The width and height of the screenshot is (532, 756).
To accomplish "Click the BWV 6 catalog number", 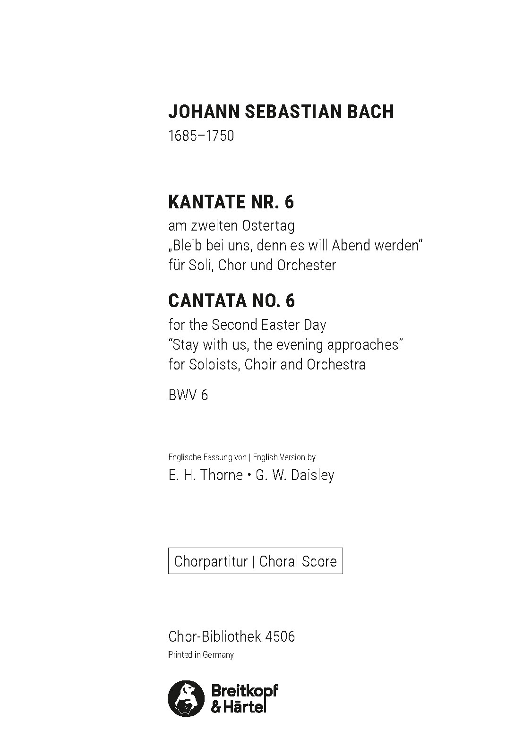I will [188, 395].
